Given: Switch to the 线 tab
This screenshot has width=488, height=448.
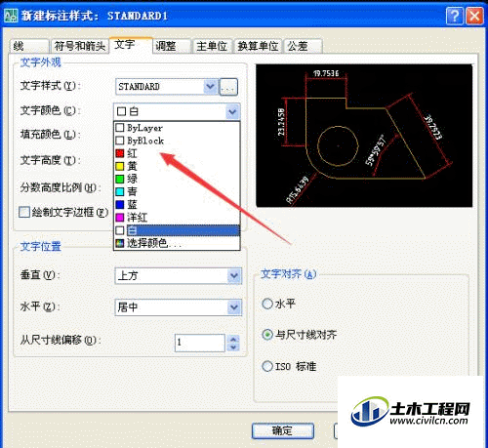Looking at the screenshot, I should pos(29,46).
